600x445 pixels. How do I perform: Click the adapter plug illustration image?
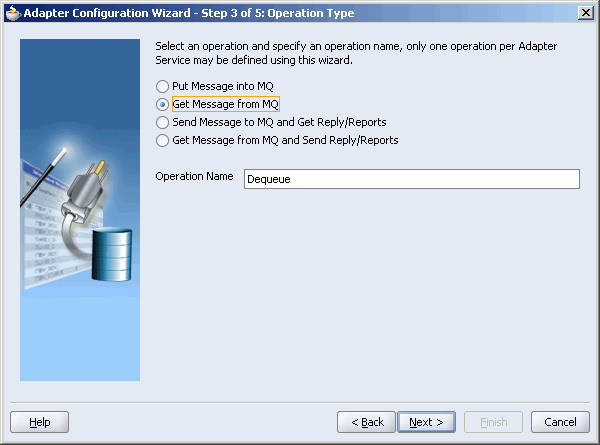point(80,210)
